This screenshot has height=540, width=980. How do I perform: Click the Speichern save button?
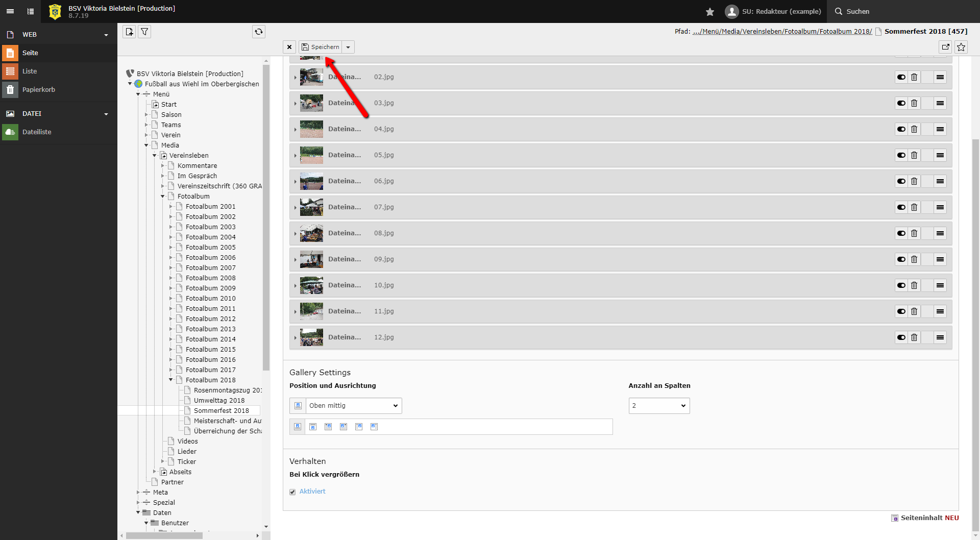[321, 47]
